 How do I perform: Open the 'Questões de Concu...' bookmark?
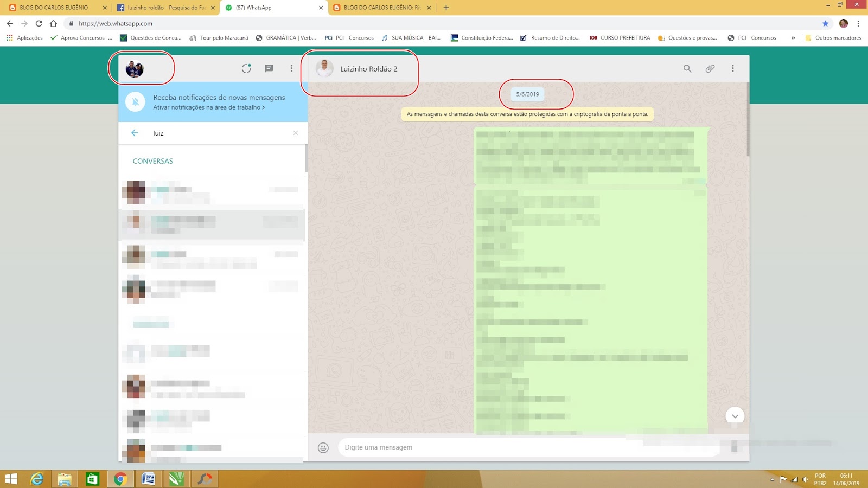150,38
